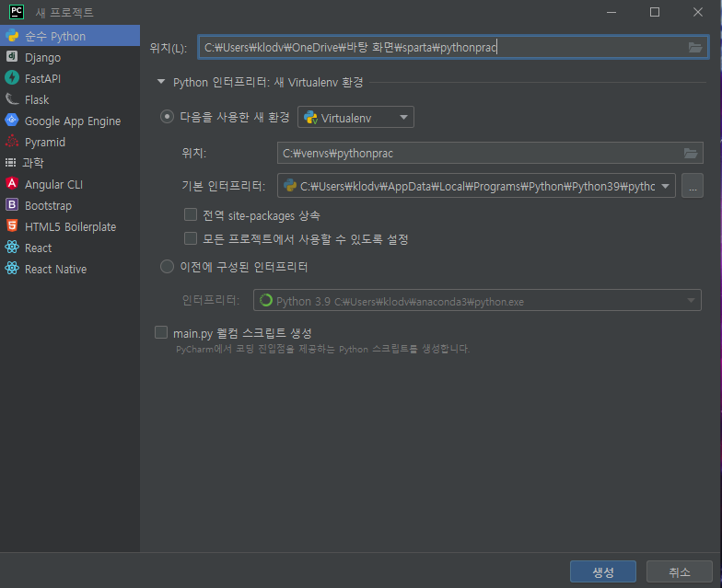
Task: Click the Flask horn icon
Action: 12,99
